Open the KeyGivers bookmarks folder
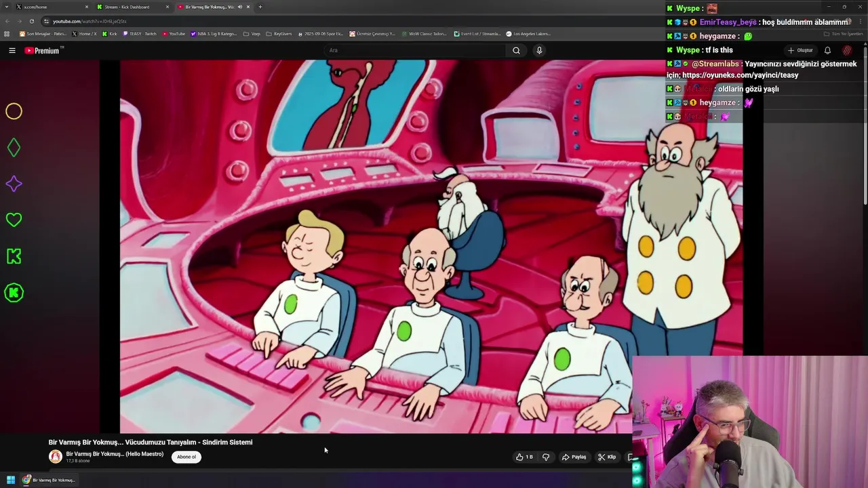Screen dimensions: 868x488 pos(279,34)
